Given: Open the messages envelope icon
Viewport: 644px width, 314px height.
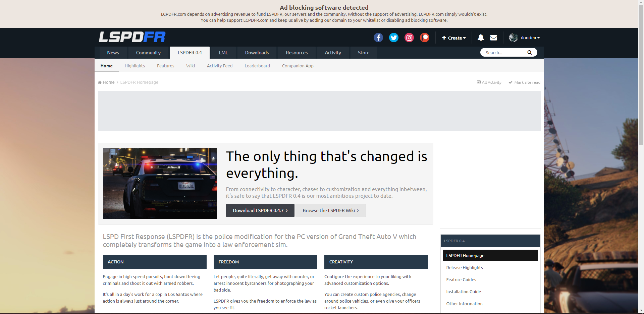Looking at the screenshot, I should point(493,38).
